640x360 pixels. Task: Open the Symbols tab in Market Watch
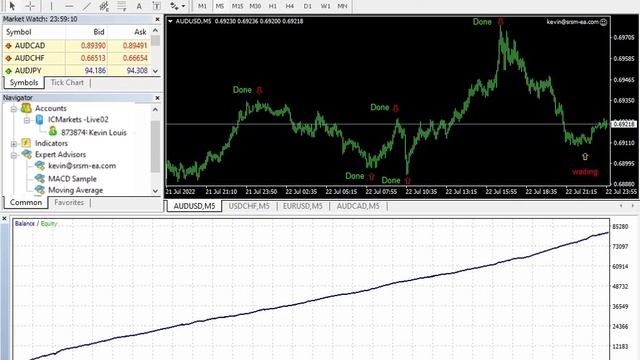point(24,83)
